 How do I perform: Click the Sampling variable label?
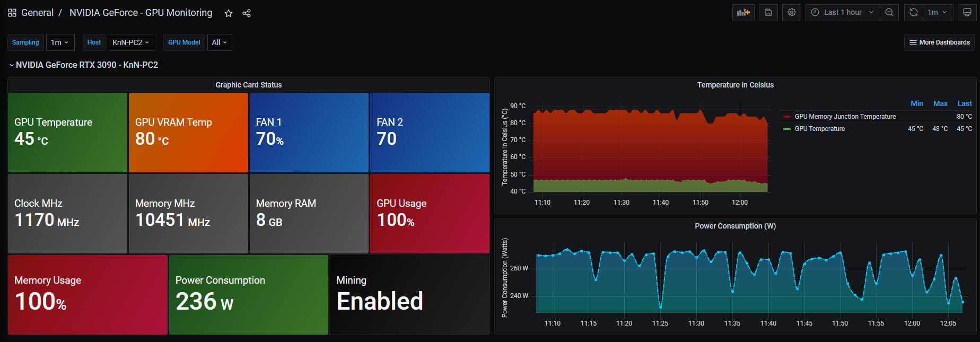25,42
